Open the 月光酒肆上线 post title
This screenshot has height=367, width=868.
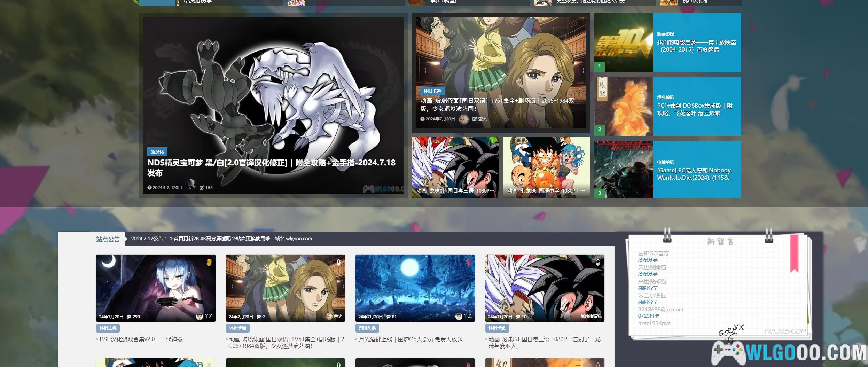[x=410, y=339]
